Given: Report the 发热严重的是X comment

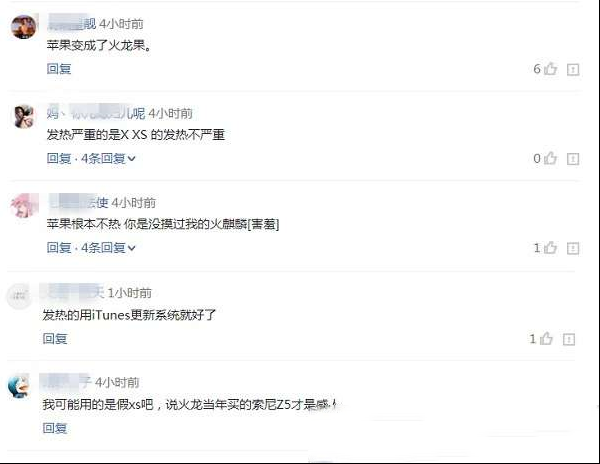Looking at the screenshot, I should point(572,159).
